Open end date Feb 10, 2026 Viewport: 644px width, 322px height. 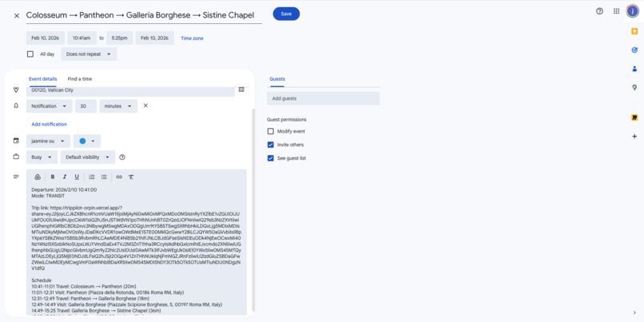pyautogui.click(x=155, y=38)
